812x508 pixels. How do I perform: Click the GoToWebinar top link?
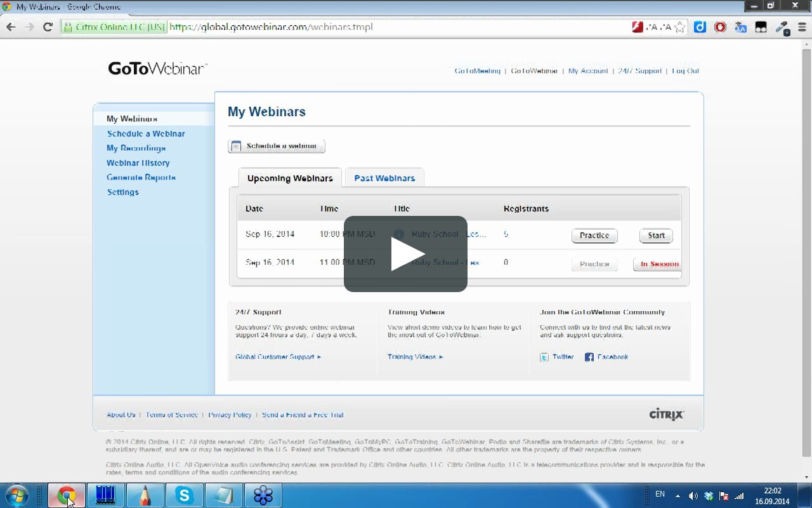[x=534, y=71]
